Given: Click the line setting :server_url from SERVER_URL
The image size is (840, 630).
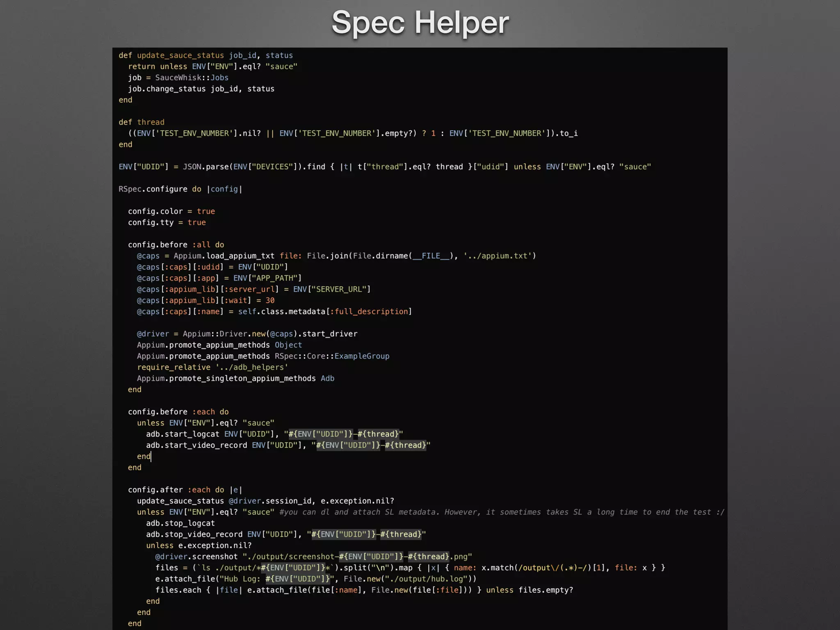Looking at the screenshot, I should [x=254, y=289].
